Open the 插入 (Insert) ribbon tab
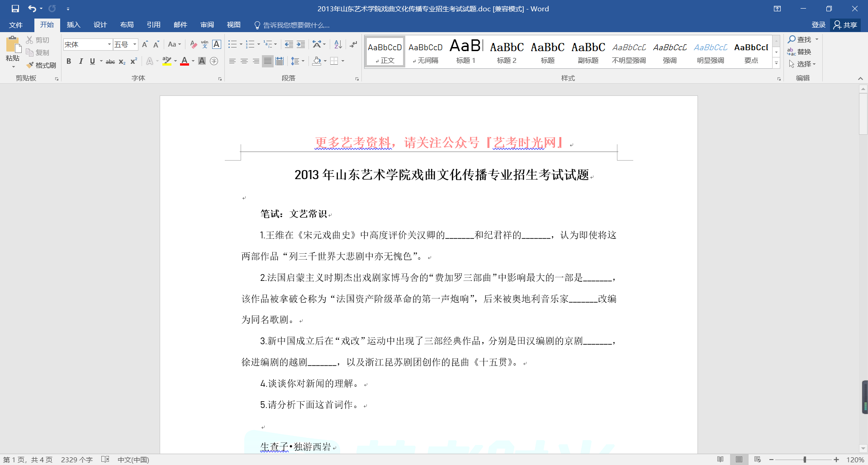 click(x=73, y=25)
